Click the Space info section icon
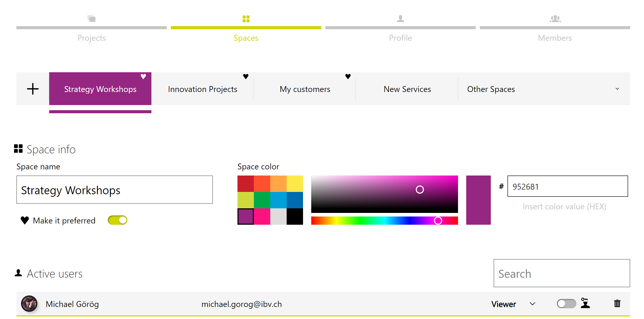The image size is (644, 319). pos(18,148)
